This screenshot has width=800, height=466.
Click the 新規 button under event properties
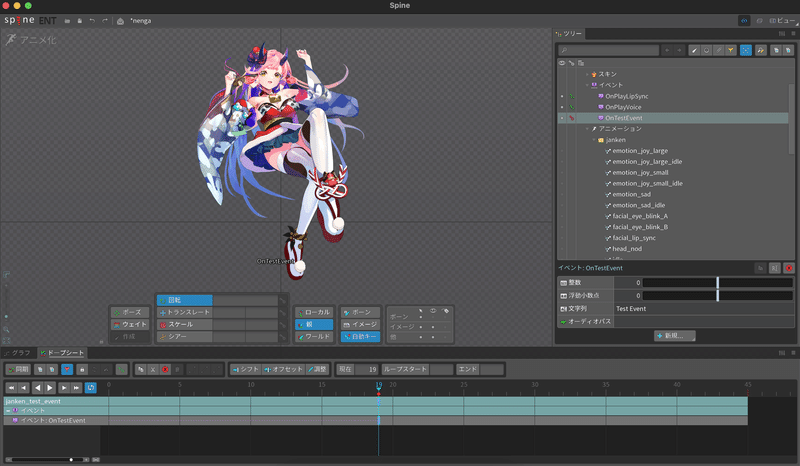[x=674, y=336]
